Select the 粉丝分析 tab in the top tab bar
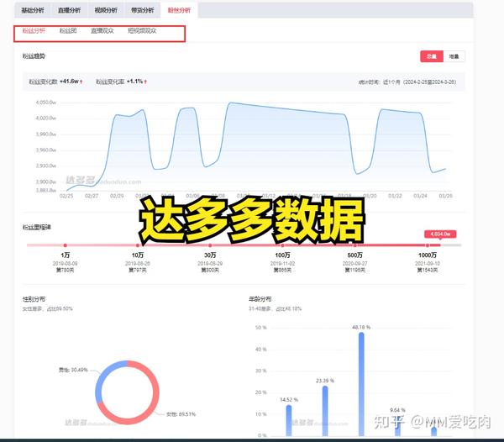 [x=179, y=10]
